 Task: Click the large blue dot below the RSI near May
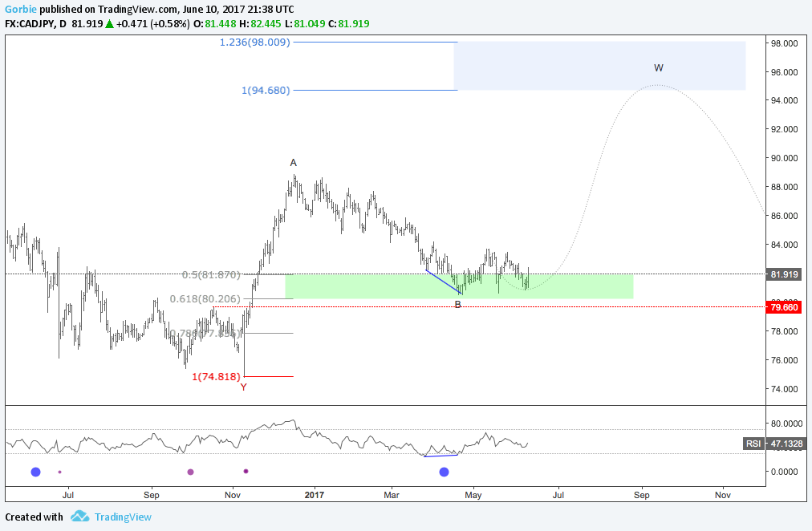[x=444, y=472]
